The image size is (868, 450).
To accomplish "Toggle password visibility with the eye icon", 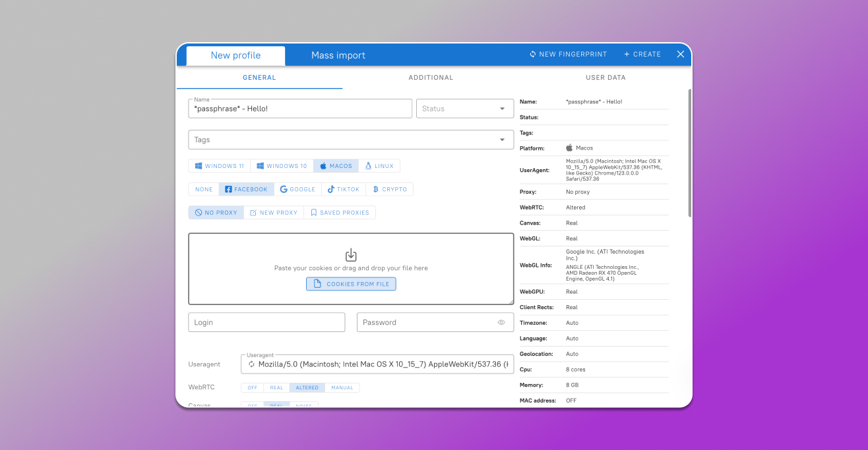I will [x=501, y=322].
